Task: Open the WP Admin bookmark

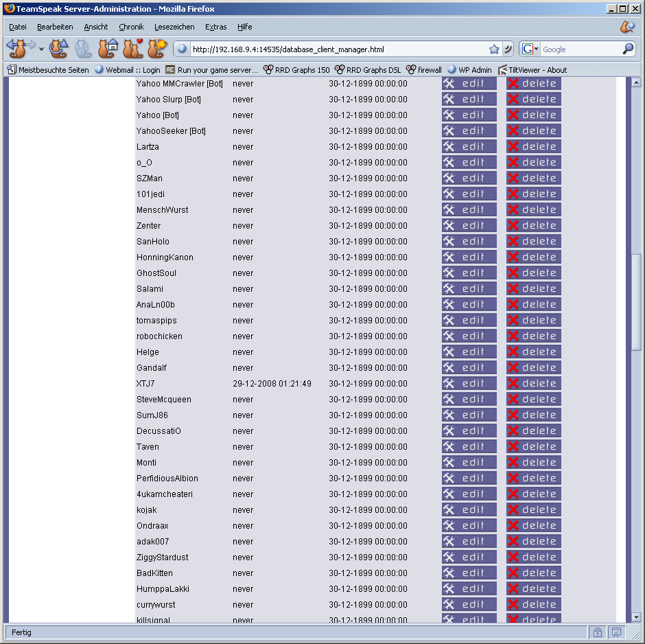Action: coord(469,70)
